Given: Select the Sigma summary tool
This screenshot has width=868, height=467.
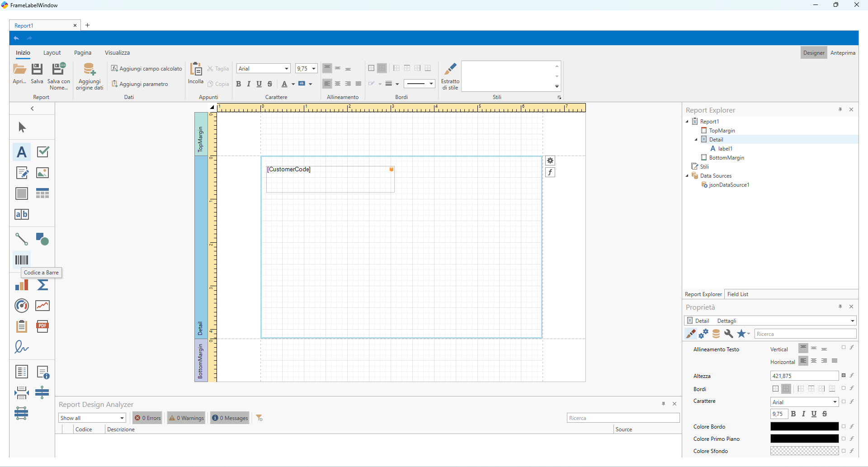Looking at the screenshot, I should pyautogui.click(x=42, y=285).
